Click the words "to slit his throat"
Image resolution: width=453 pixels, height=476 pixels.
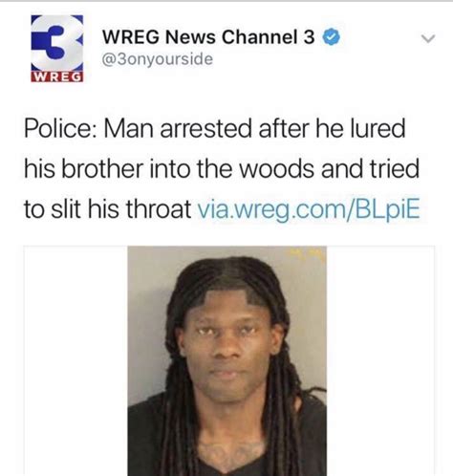pos(107,208)
